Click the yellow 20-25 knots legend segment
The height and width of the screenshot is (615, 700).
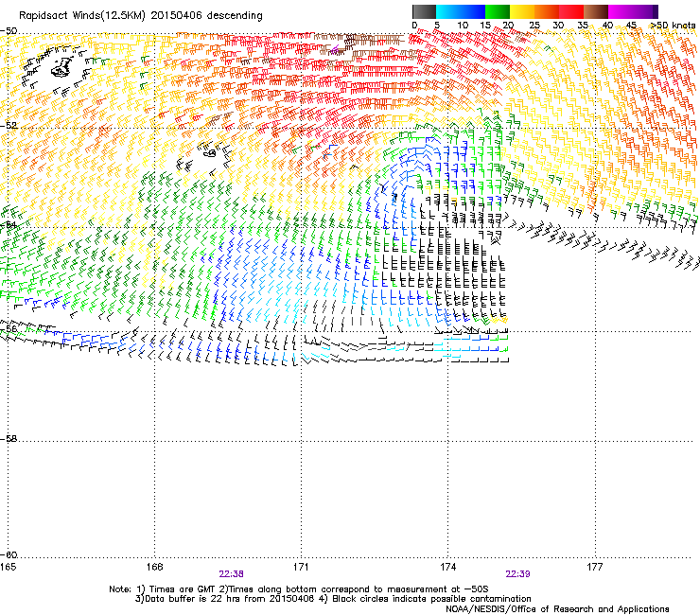pos(522,11)
